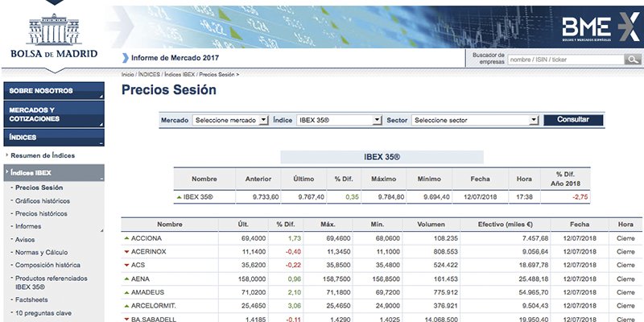Open Normas y Cálculo
This screenshot has width=644, height=322.
42,252
